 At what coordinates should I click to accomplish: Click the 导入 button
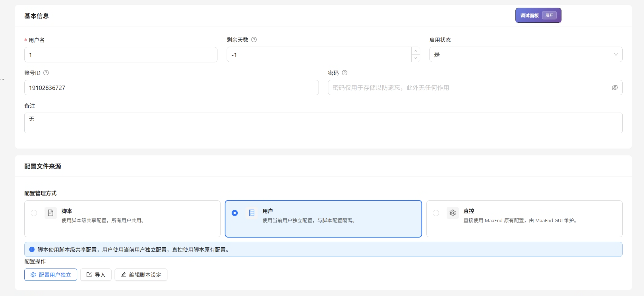click(x=96, y=275)
